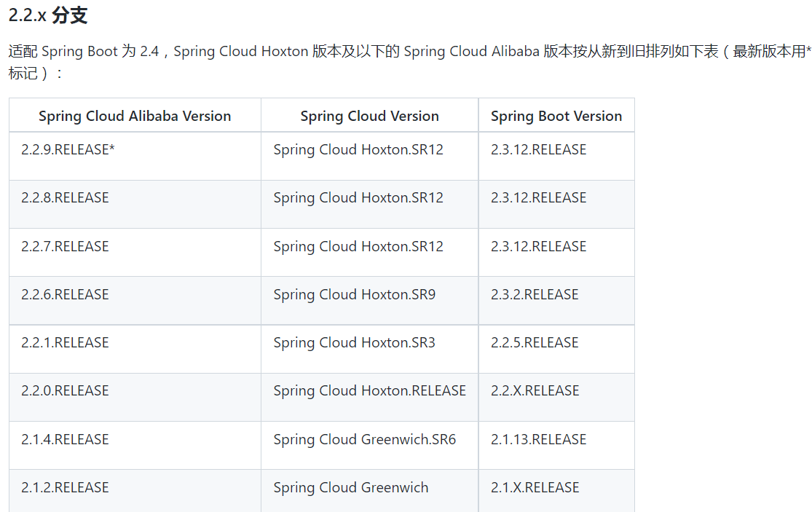The width and height of the screenshot is (812, 512).
Task: Click the 2.2.X.RELEASE Spring Boot cell
Action: pyautogui.click(x=535, y=391)
